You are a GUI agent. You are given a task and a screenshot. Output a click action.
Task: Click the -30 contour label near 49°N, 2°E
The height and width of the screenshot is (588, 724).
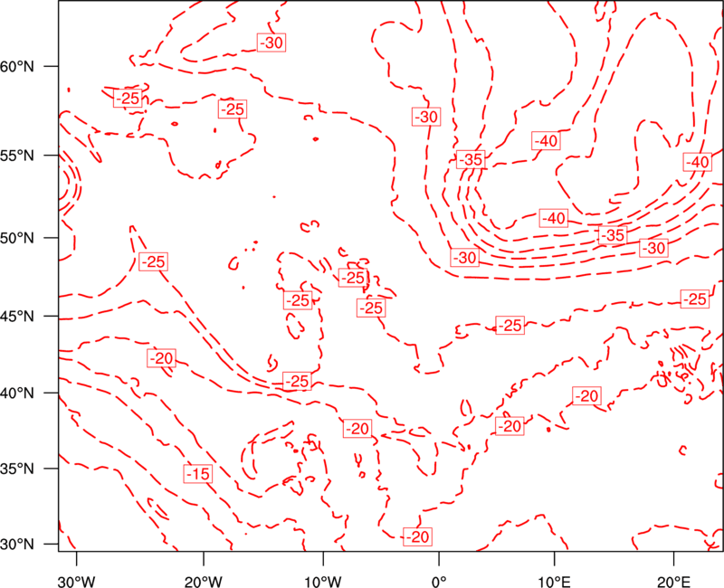pyautogui.click(x=465, y=258)
